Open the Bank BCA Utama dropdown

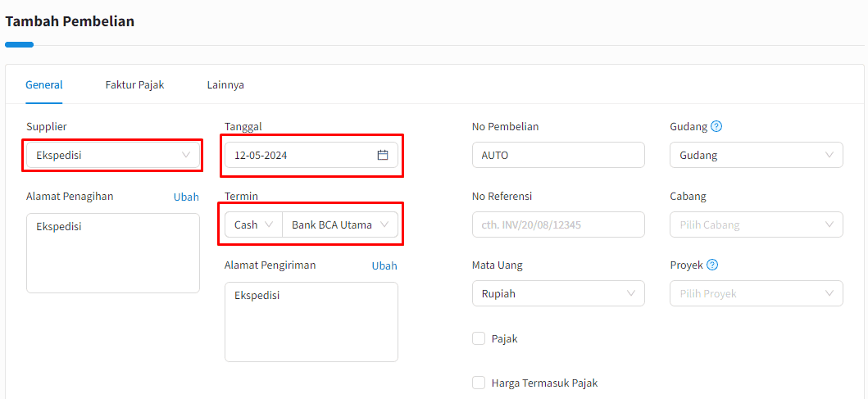tap(340, 224)
